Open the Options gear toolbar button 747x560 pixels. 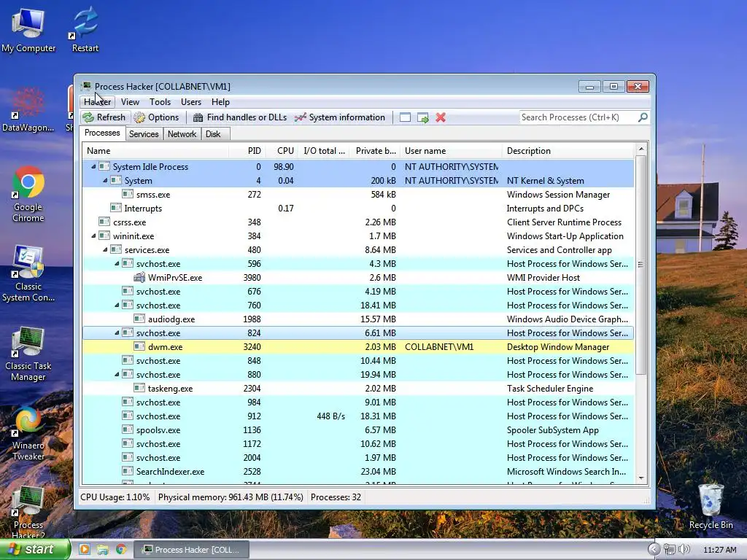[x=157, y=117]
